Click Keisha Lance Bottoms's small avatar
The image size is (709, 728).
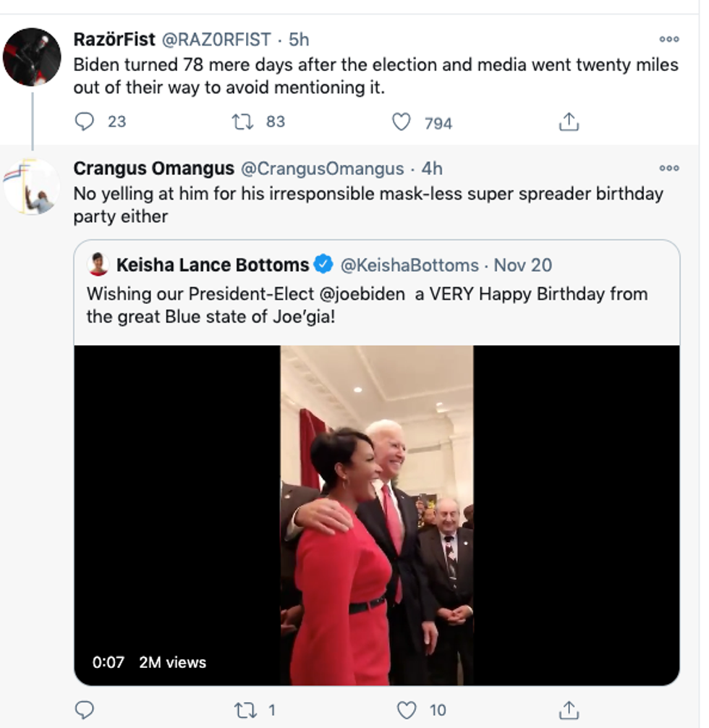[x=98, y=265]
